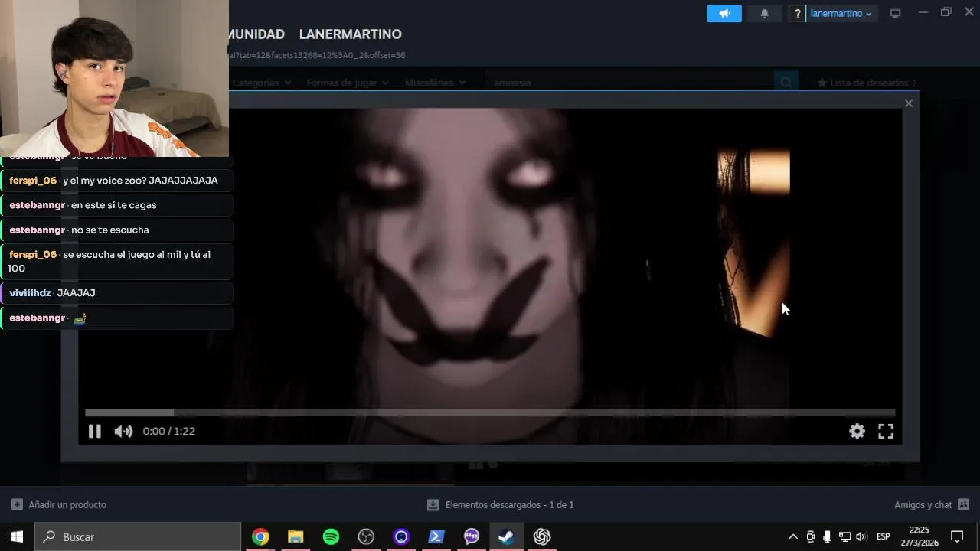Open Google Chrome from taskbar
Image resolution: width=980 pixels, height=551 pixels.
(x=260, y=536)
